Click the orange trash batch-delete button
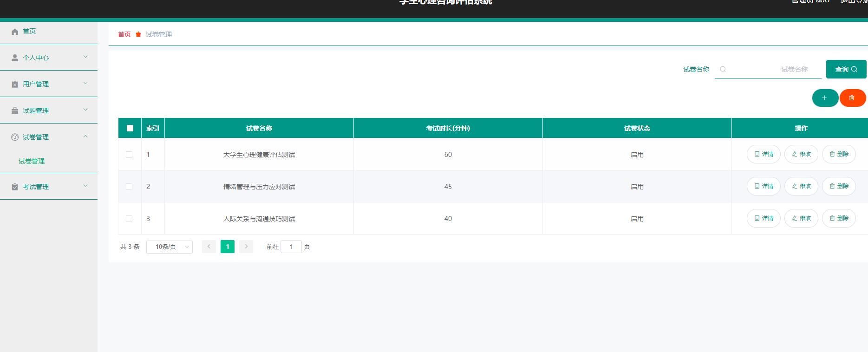 852,98
